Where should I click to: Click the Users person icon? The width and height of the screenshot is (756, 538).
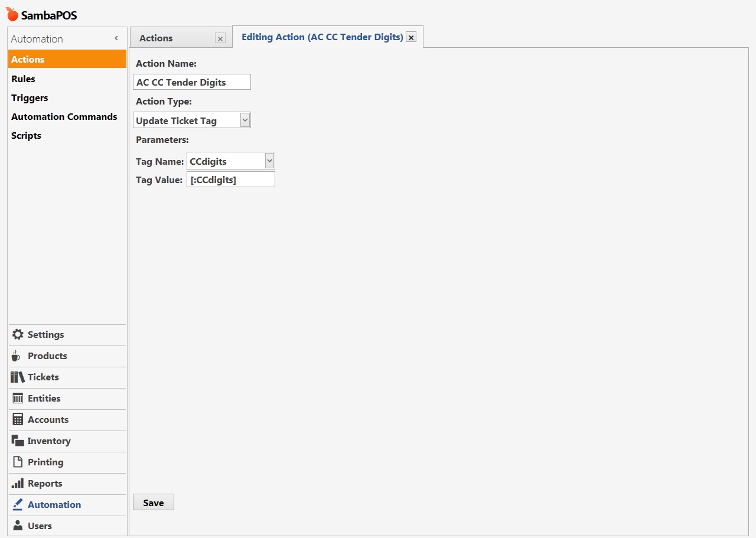point(18,526)
